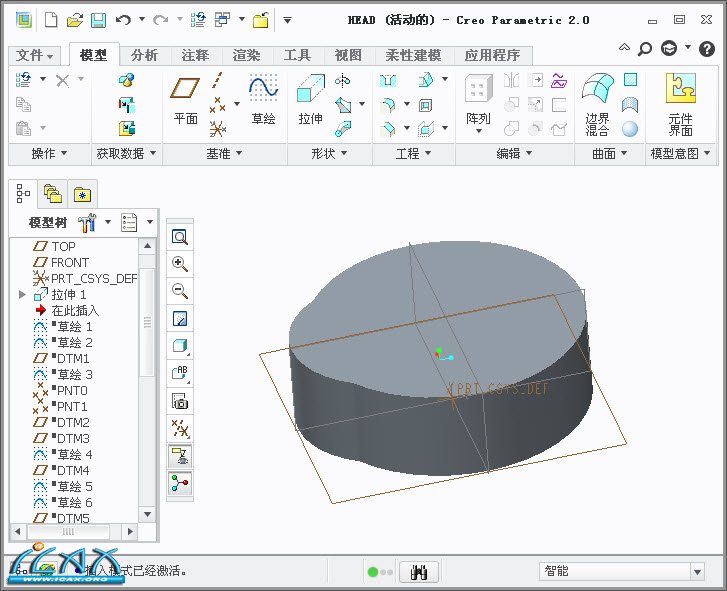Click the Zoom In magnifier icon
Viewport: 727px width, 591px height.
[x=180, y=264]
